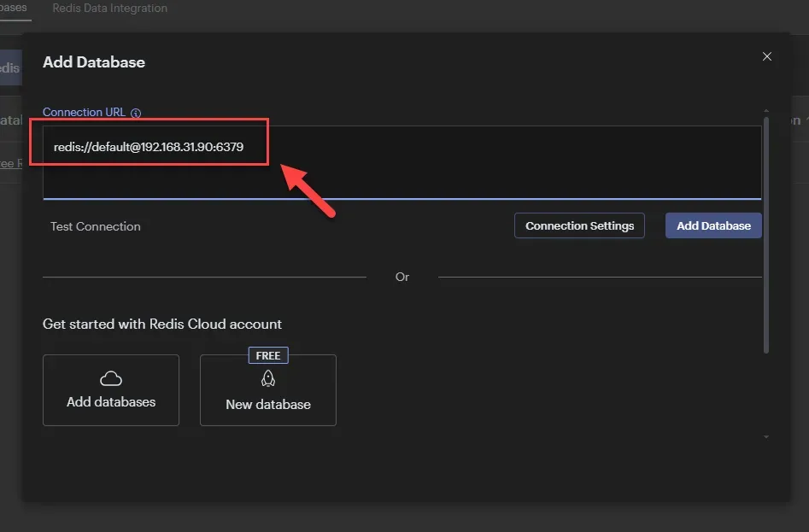Click the Add Database dialog title
Screen dimensions: 809x532
(94, 62)
